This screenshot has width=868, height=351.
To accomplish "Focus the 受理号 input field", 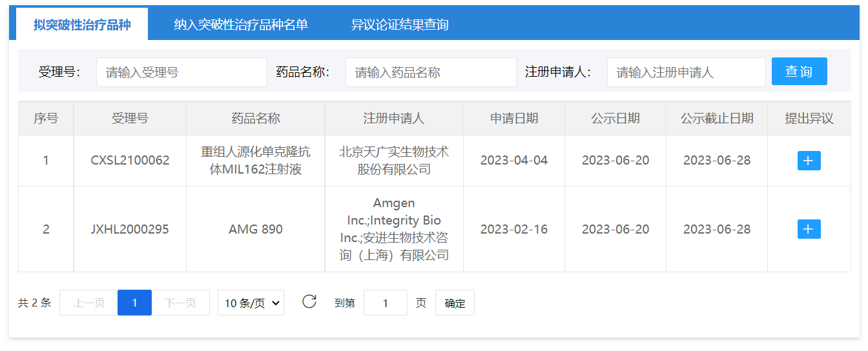I will 181,72.
